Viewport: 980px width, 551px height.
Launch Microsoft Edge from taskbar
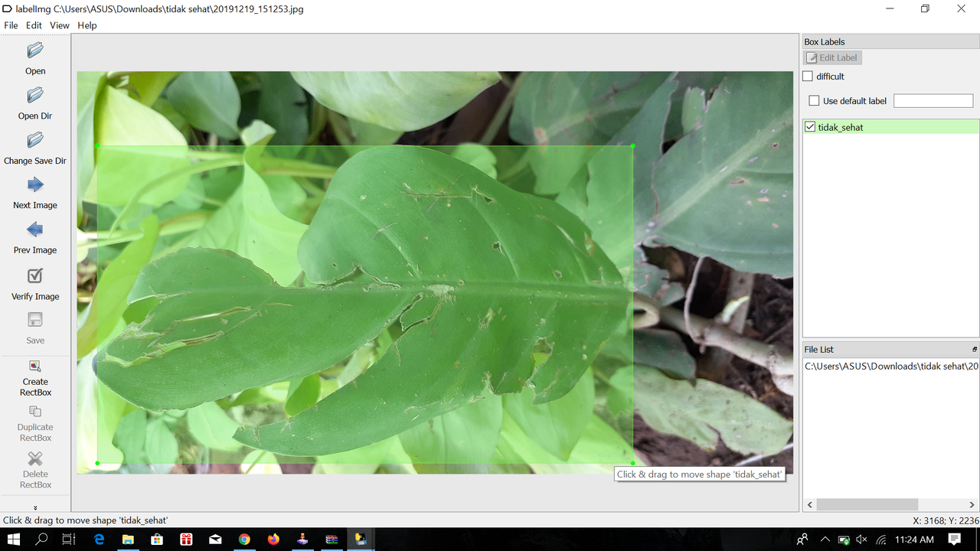100,540
